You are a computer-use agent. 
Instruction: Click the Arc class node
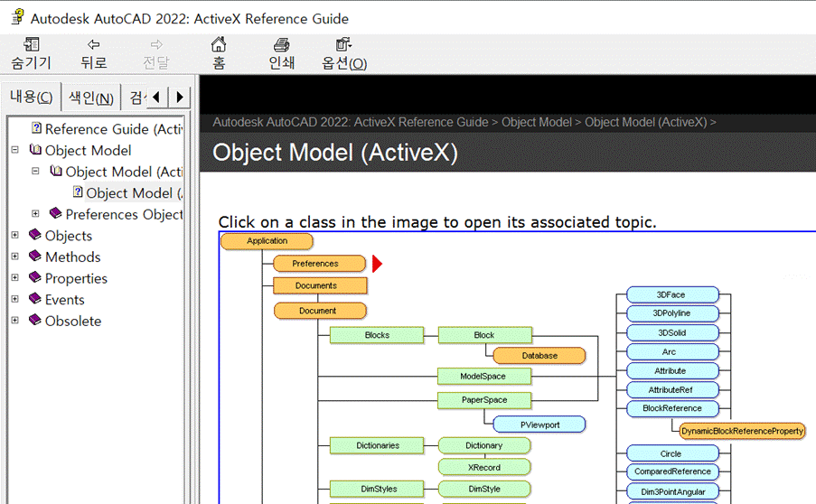[672, 352]
